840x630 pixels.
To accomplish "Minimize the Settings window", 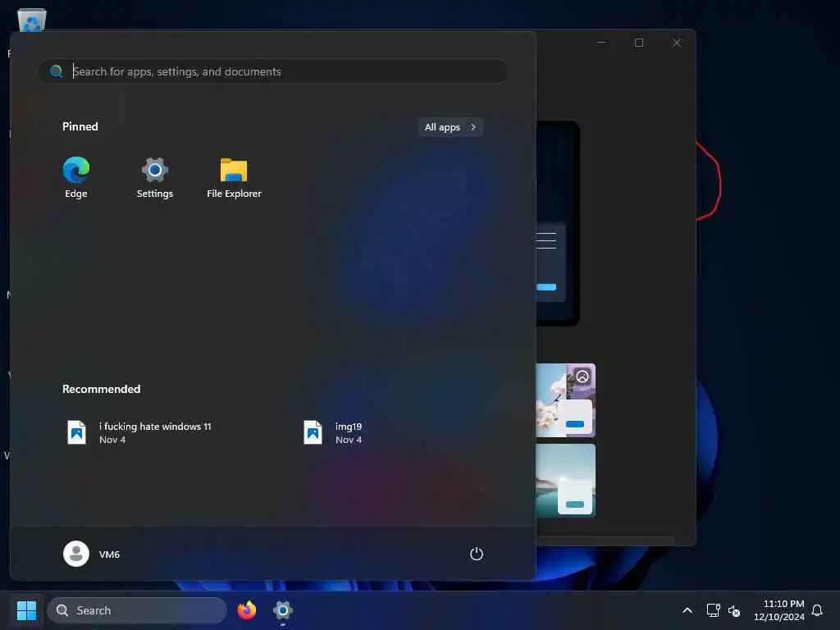I will tap(601, 43).
